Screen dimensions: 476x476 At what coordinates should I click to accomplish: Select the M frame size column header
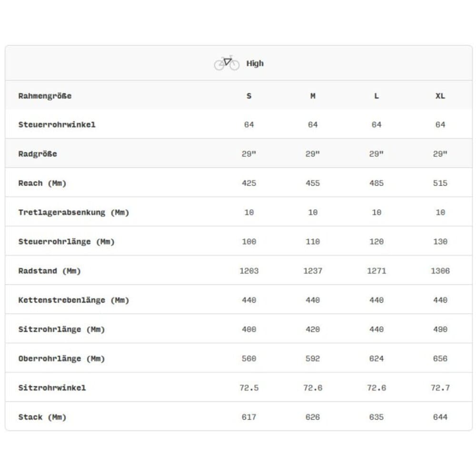click(x=313, y=96)
